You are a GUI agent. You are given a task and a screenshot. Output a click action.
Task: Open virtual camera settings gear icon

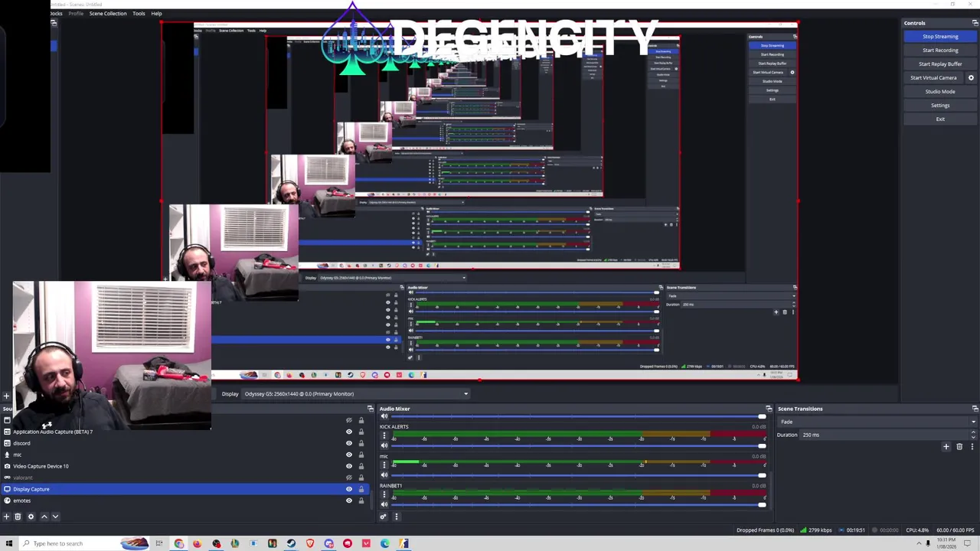[971, 78]
